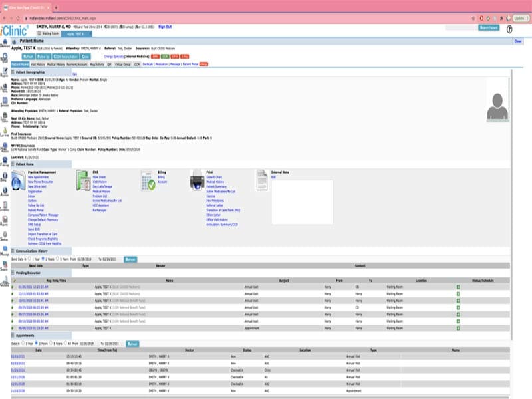The width and height of the screenshot is (532, 399).
Task: Open the Internal Note document icon
Action: (x=262, y=180)
